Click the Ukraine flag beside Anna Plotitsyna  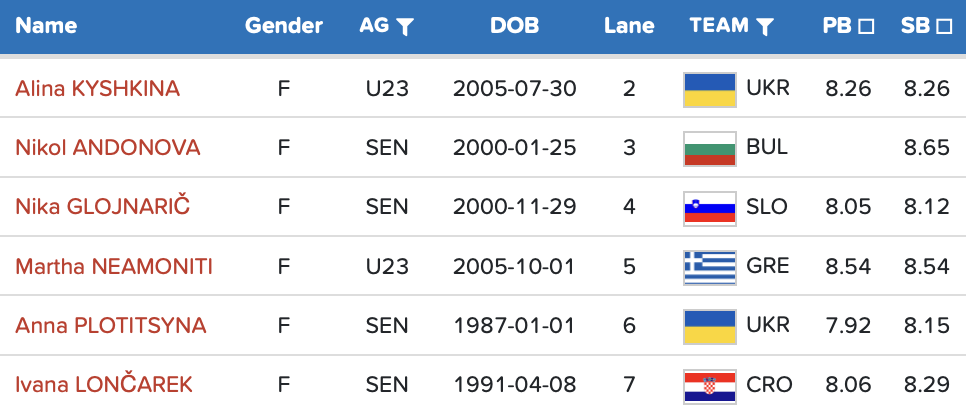pyautogui.click(x=710, y=325)
